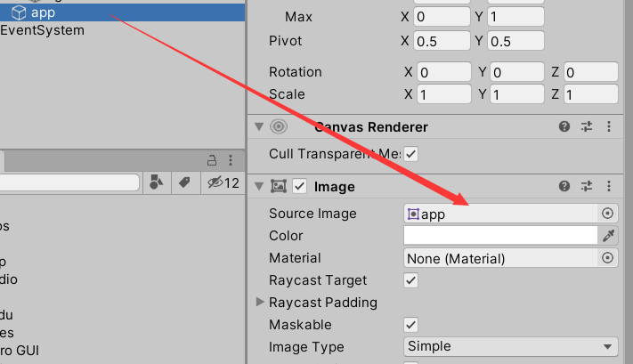Open the Color swatch field
Viewport: 633px width, 364px height.
click(500, 235)
